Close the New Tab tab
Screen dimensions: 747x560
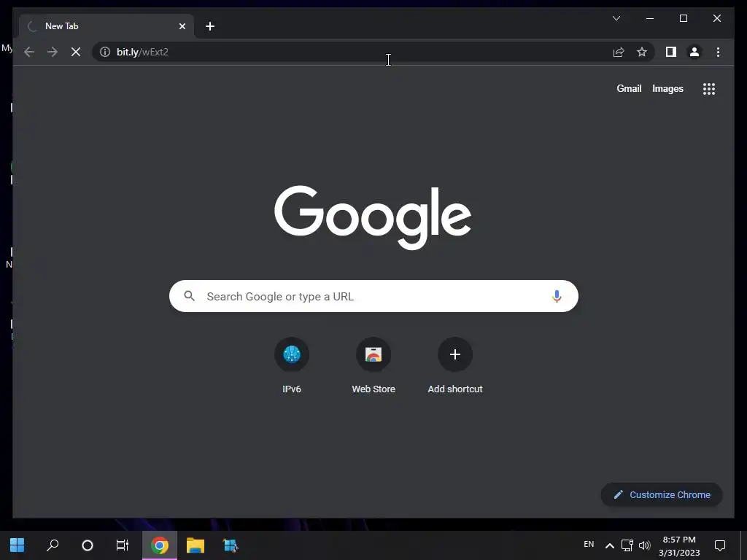(182, 26)
